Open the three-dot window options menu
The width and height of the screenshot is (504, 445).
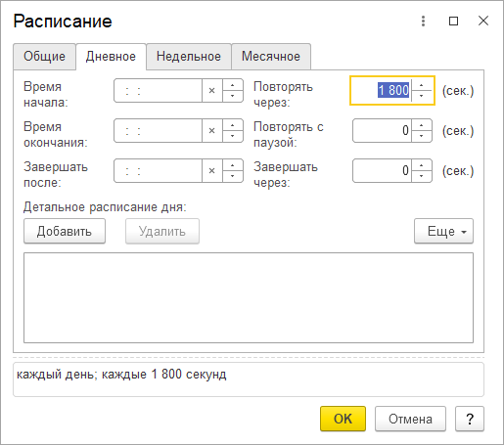click(x=423, y=22)
